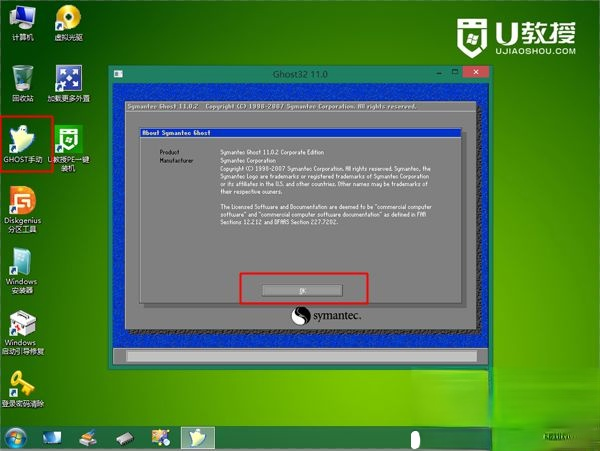Open Windows 启动引导修复 icon
The image size is (600, 451).
(23, 332)
